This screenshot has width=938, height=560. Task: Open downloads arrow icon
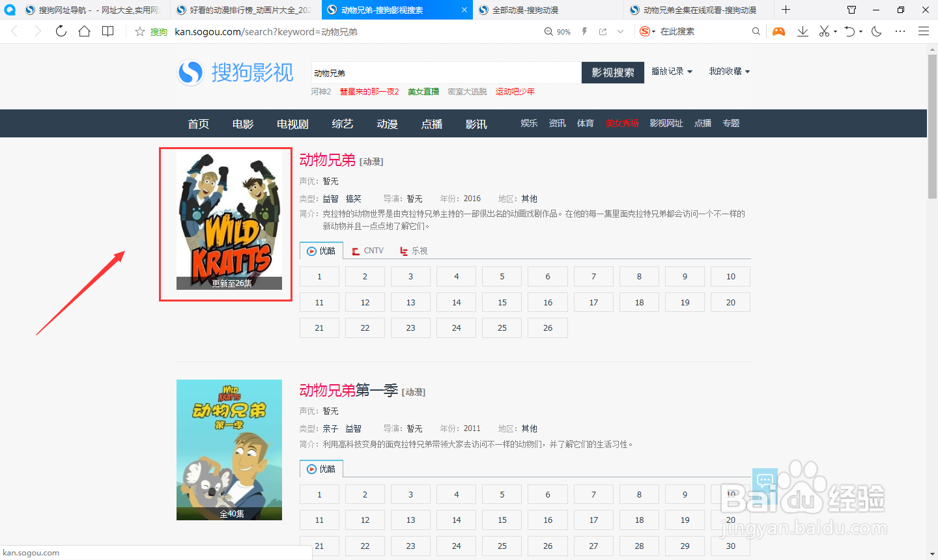pyautogui.click(x=803, y=31)
